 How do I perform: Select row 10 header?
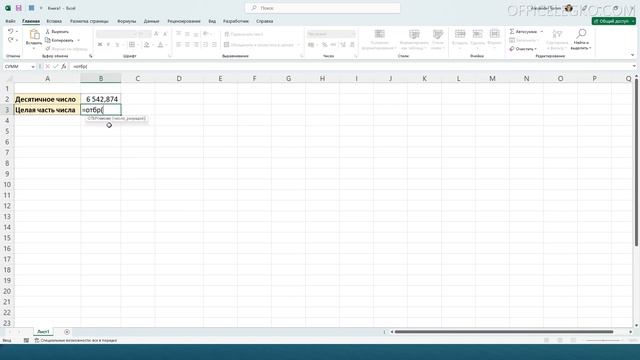(7, 184)
